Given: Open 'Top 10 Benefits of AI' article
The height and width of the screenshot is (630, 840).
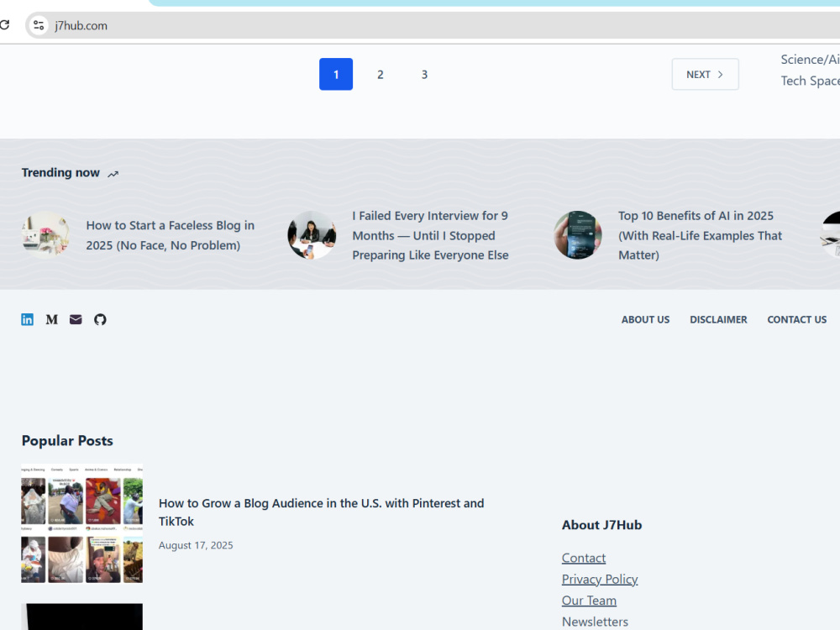Looking at the screenshot, I should (701, 235).
